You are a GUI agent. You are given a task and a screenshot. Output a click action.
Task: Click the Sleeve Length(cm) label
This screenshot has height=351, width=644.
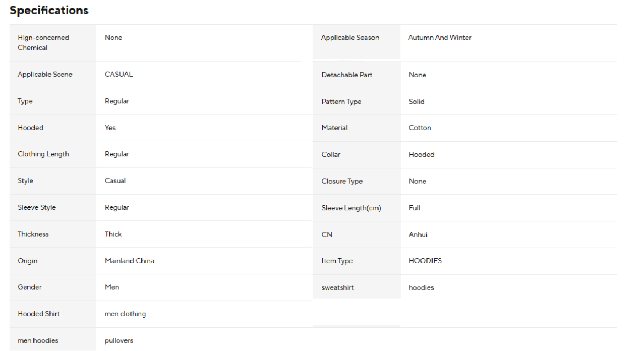point(351,208)
